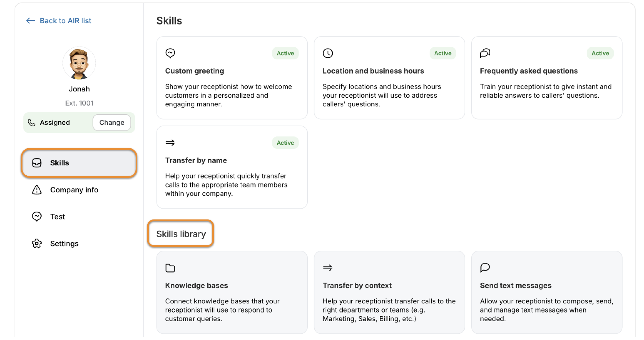Click the Knowledge bases folder icon
644x340 pixels.
(x=170, y=268)
